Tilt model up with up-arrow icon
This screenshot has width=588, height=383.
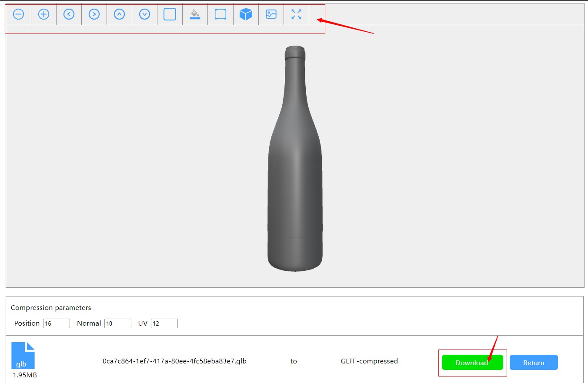(119, 14)
